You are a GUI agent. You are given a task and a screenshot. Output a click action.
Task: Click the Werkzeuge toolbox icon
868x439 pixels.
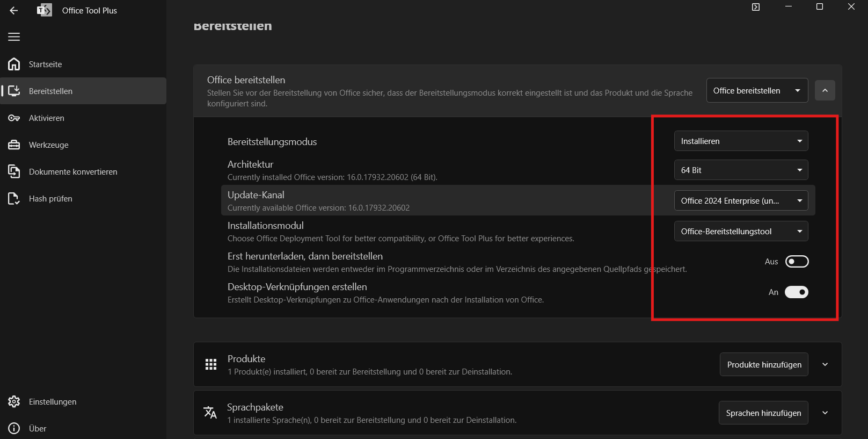tap(14, 145)
